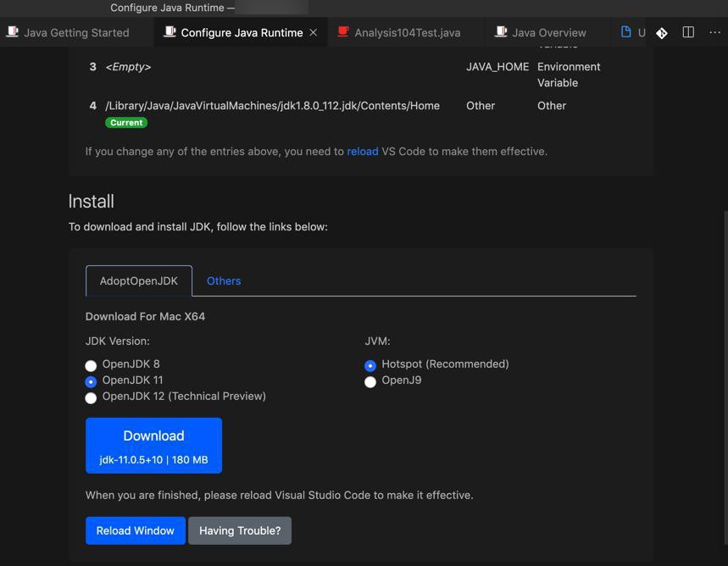Click the jdk1.8.0_112 path entry
Image resolution: width=728 pixels, height=566 pixels.
pyautogui.click(x=273, y=106)
